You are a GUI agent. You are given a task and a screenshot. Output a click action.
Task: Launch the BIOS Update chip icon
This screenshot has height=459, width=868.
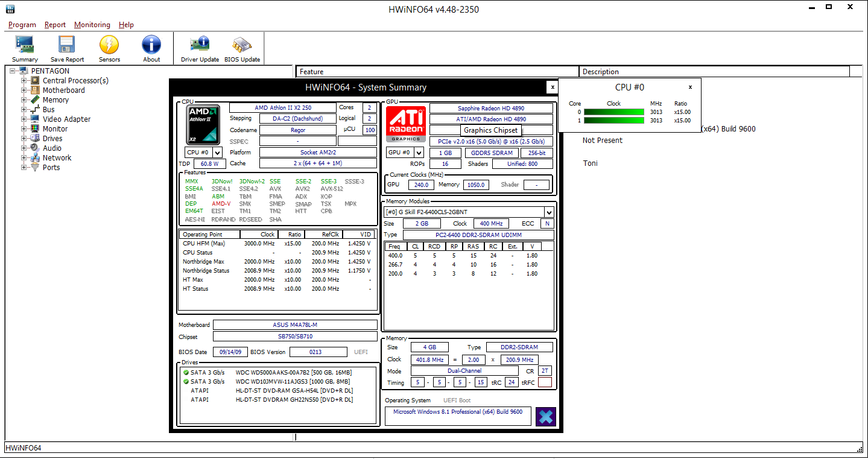[x=242, y=45]
